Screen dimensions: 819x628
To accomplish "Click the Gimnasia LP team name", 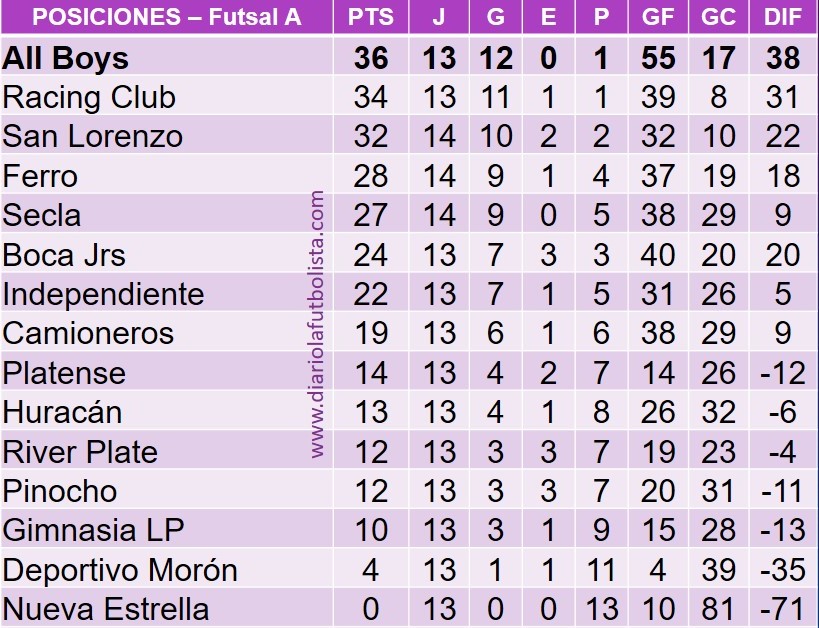I will [93, 530].
